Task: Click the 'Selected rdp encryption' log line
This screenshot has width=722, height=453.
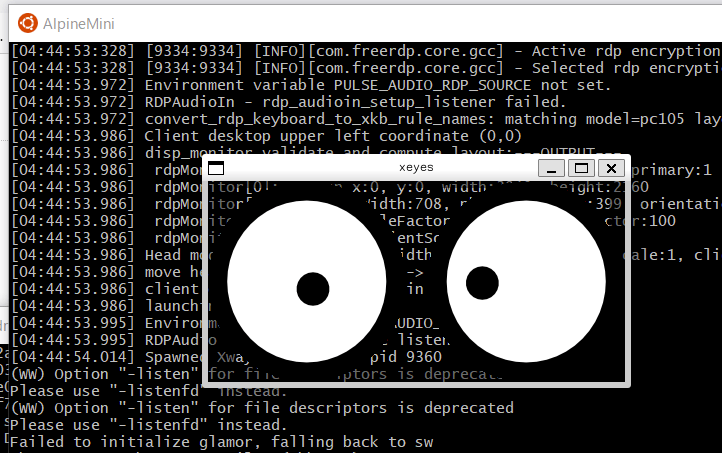Action: pos(366,68)
